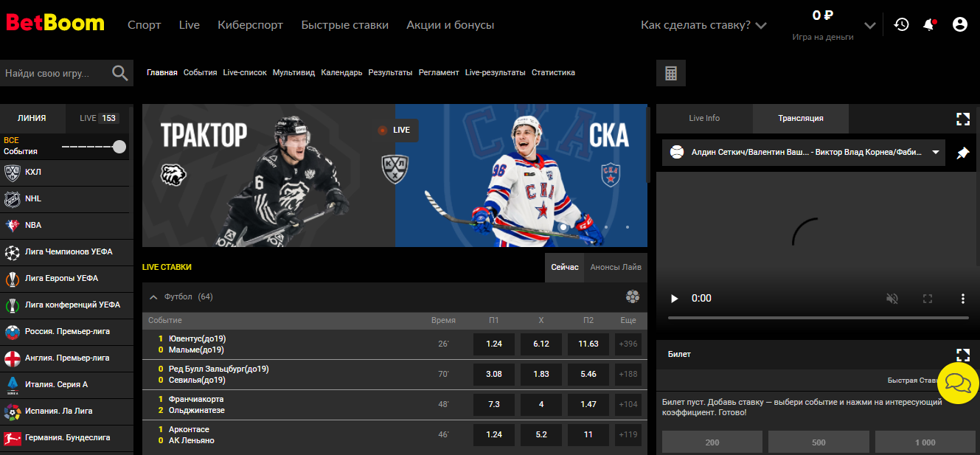Collapse the Футбол section
980x455 pixels.
(153, 297)
